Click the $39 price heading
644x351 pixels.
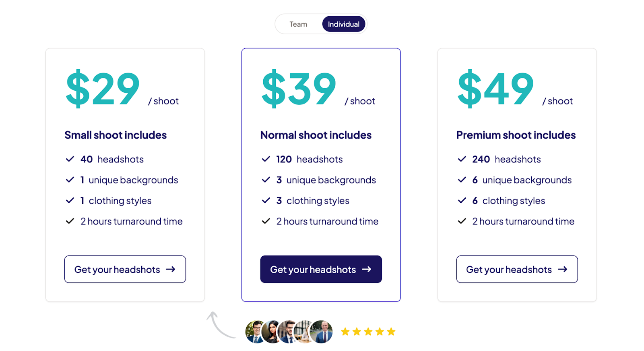pos(299,88)
